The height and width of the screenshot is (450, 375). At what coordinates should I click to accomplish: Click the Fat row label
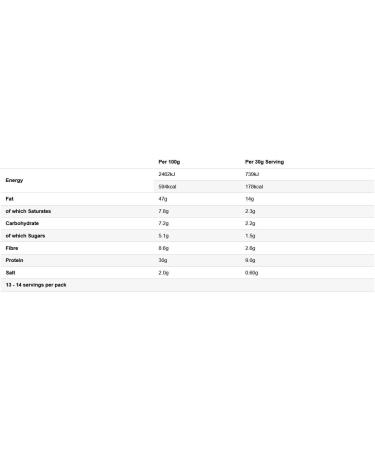click(10, 199)
